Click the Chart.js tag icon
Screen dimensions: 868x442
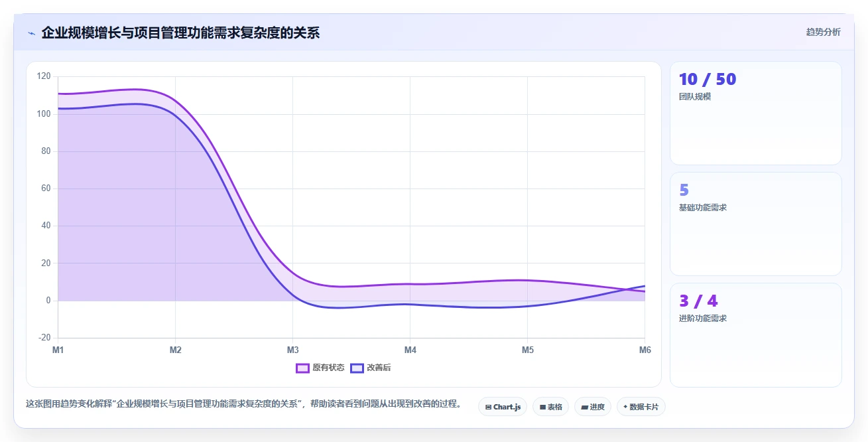tap(488, 407)
